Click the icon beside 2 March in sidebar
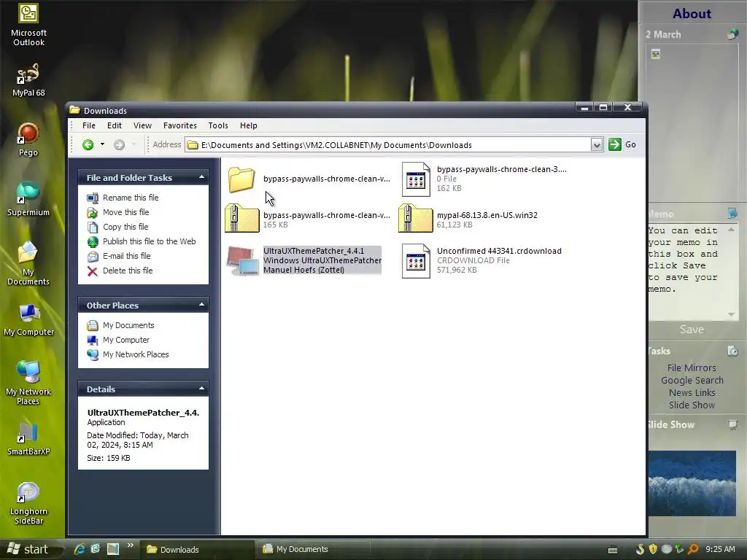This screenshot has width=747, height=560. pos(732,34)
